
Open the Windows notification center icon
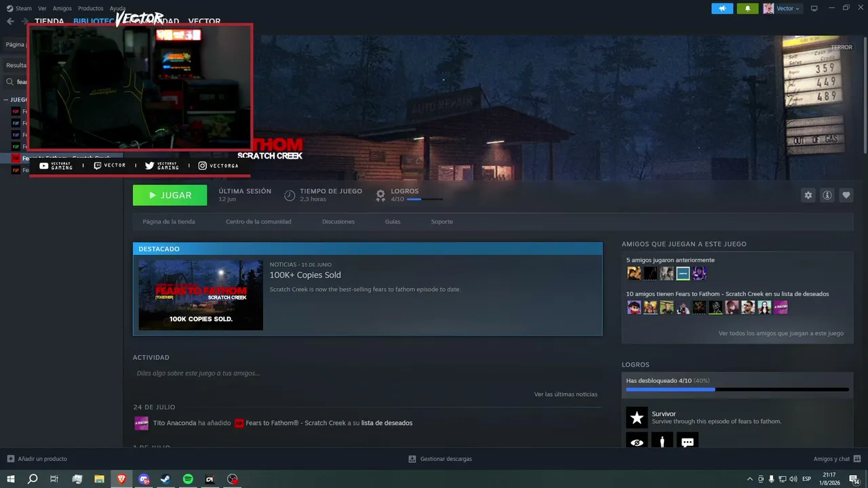(854, 479)
